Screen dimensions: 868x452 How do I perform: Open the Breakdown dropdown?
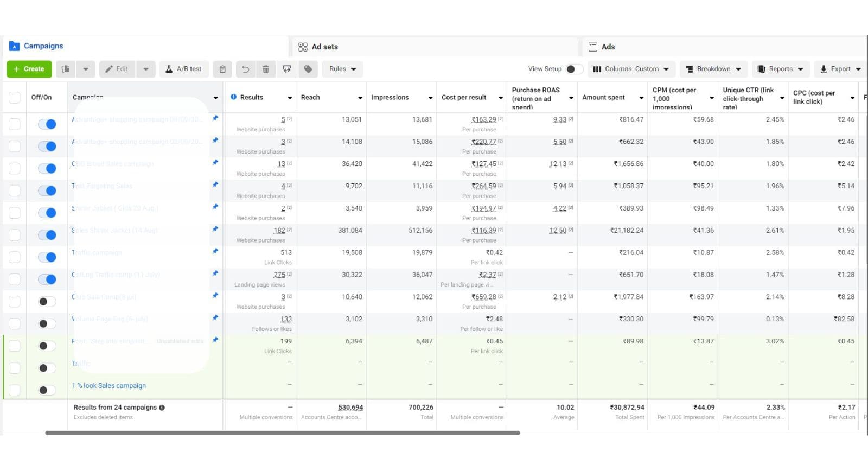(x=713, y=69)
